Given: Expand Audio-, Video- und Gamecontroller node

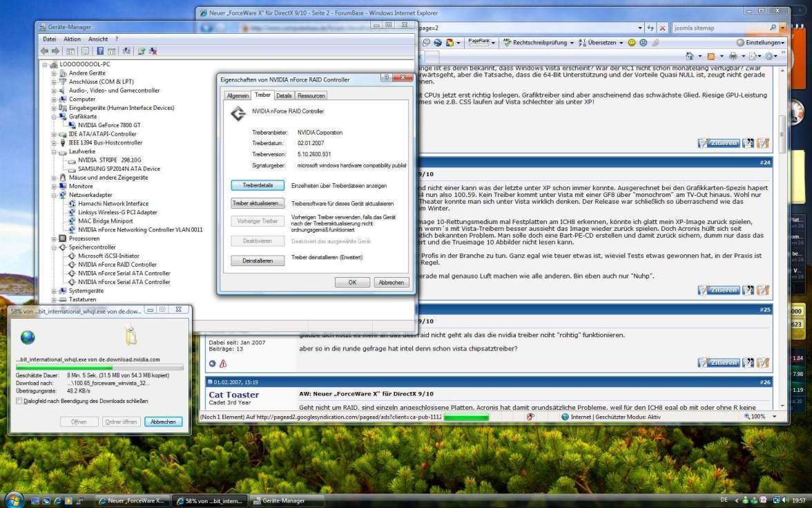Looking at the screenshot, I should coord(54,90).
